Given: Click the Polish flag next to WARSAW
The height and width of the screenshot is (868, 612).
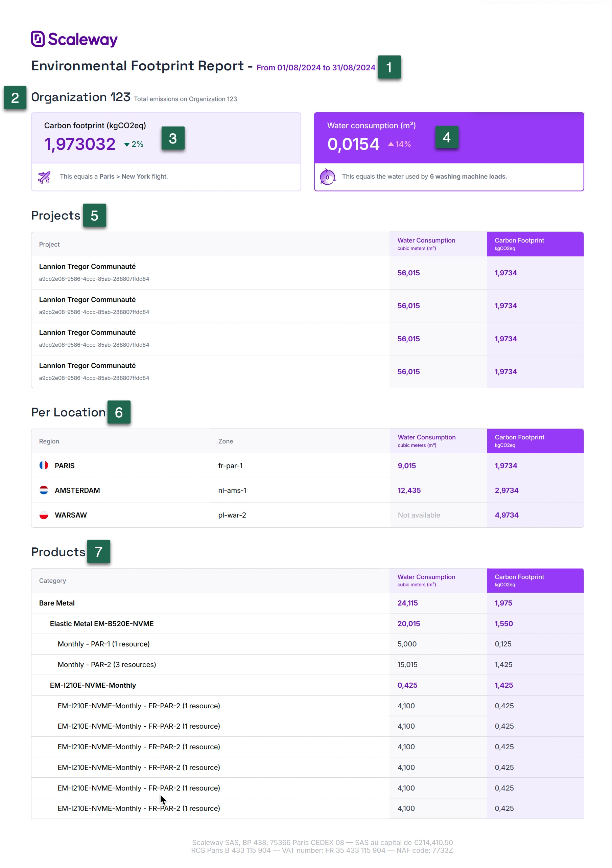Looking at the screenshot, I should [44, 515].
